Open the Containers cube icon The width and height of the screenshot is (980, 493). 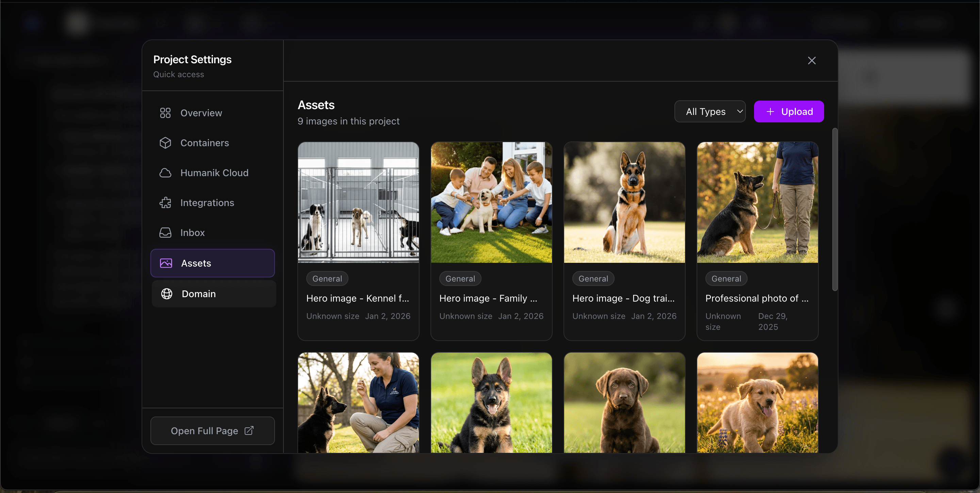pos(165,142)
